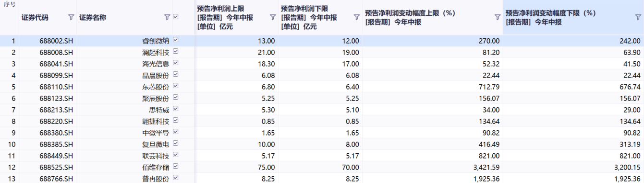
Task: Click stock name 澜起科技
Action: (156, 53)
